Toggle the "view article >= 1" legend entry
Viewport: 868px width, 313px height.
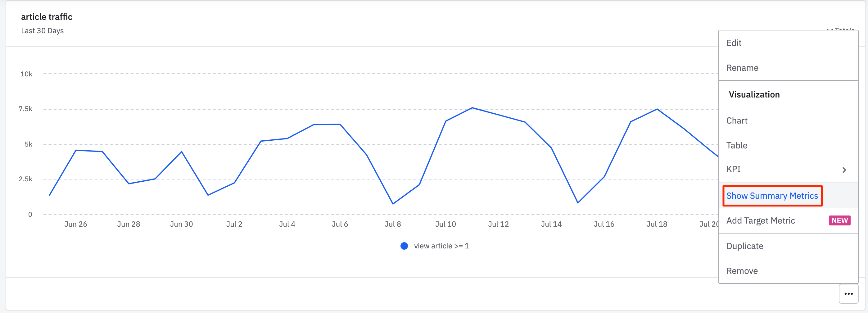[441, 246]
